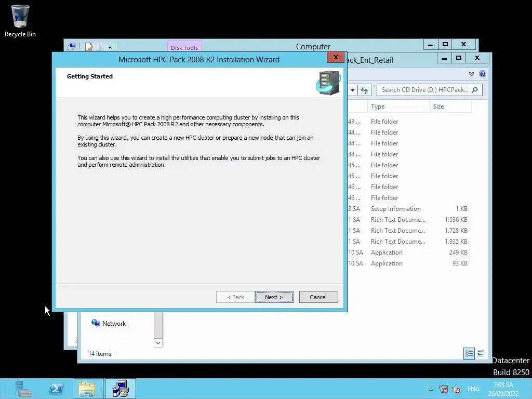This screenshot has width=532, height=399.
Task: Select the Application of 249 KB
Action: tap(409, 252)
